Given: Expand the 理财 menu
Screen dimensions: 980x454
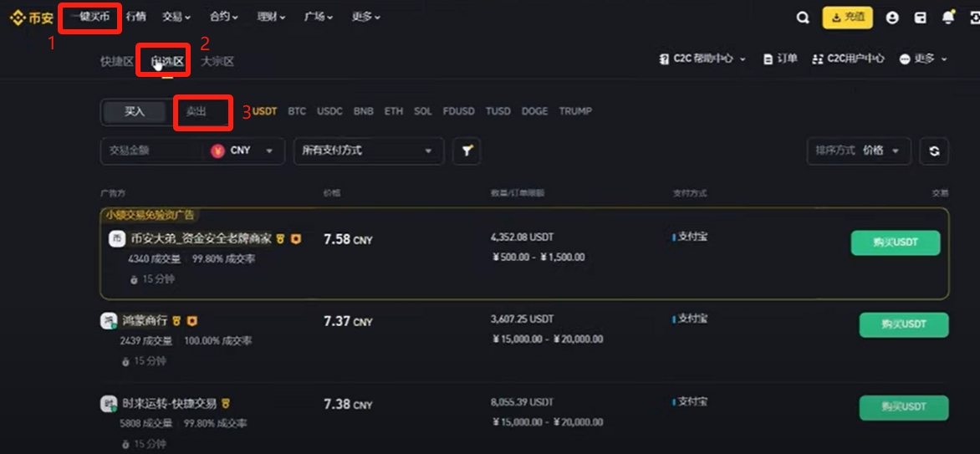Looking at the screenshot, I should pos(271,17).
